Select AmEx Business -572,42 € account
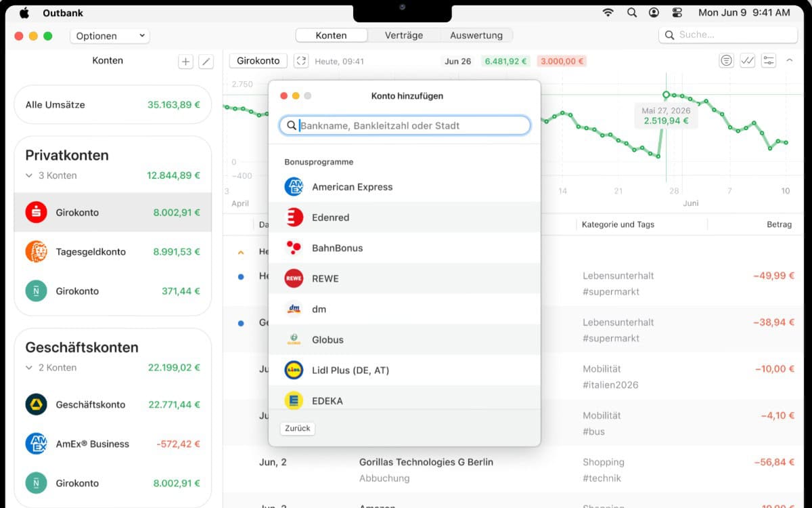 (113, 444)
